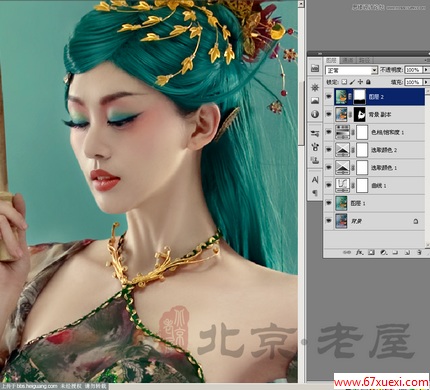
Task: Click the 不透明度 opacity value field
Action: (413, 70)
